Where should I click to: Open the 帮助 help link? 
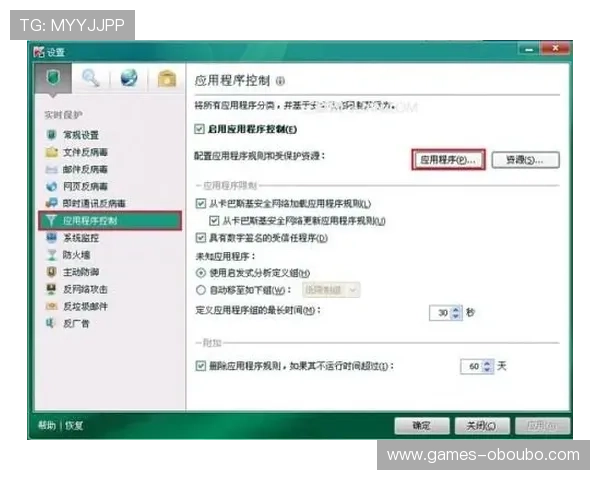47,425
